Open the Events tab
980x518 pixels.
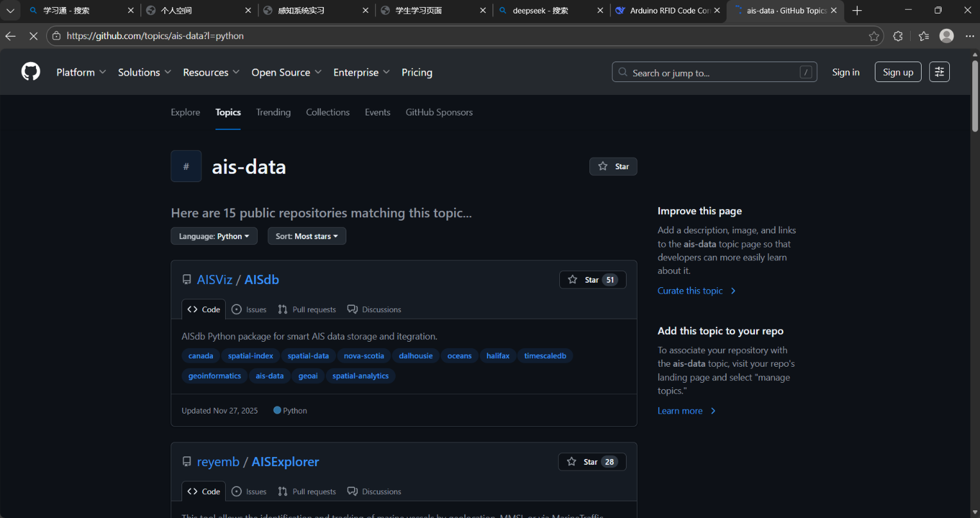click(377, 112)
